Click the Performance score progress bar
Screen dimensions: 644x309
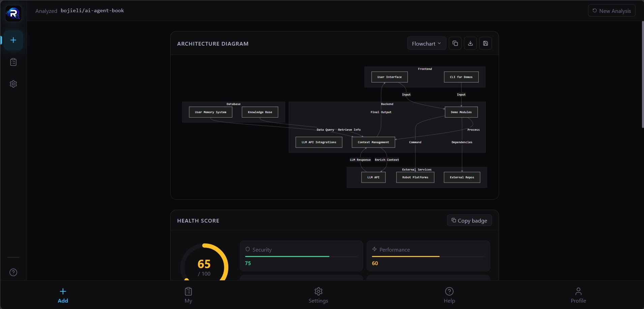428,257
